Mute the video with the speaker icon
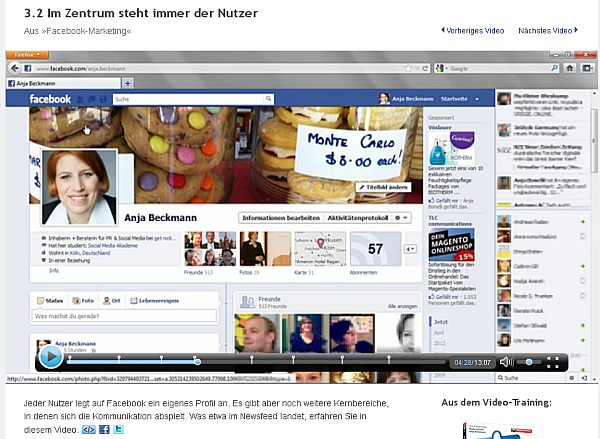Screen dimensions: 600x439 pos(506,361)
